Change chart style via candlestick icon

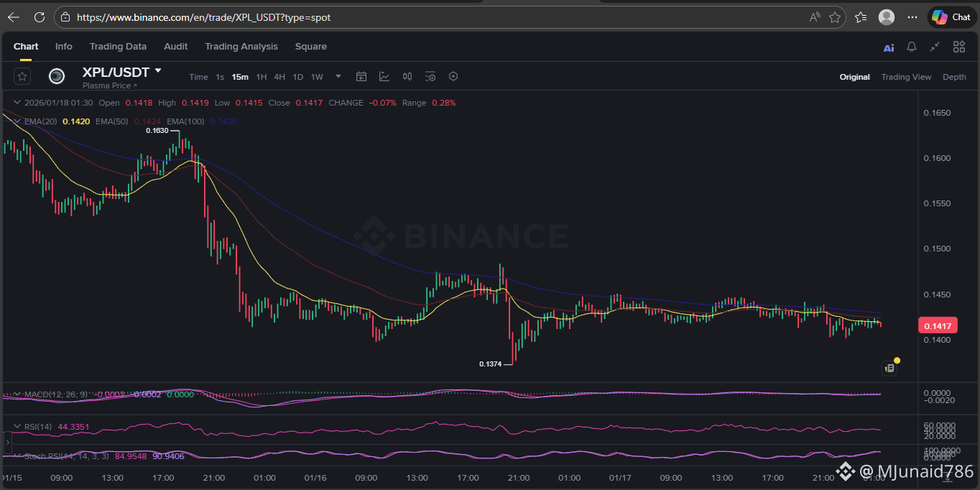[407, 77]
